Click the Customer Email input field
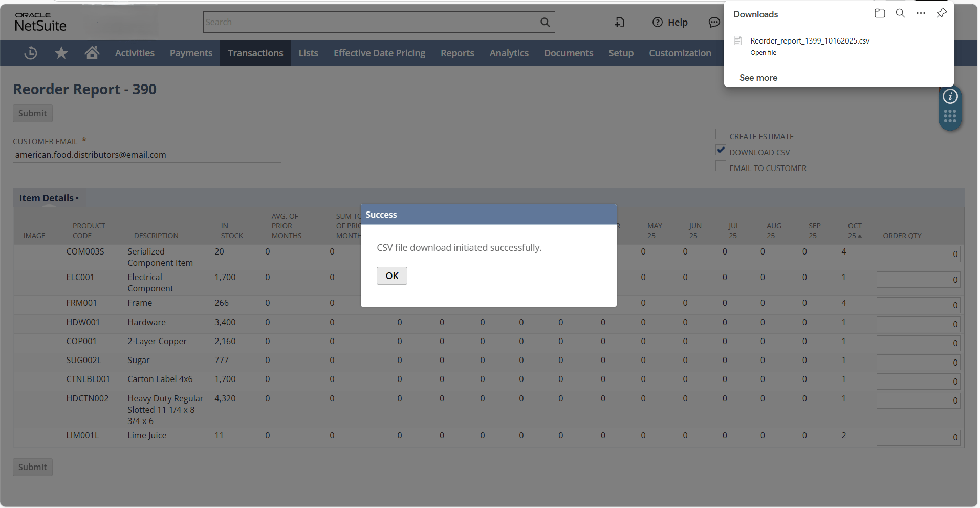 (x=147, y=155)
